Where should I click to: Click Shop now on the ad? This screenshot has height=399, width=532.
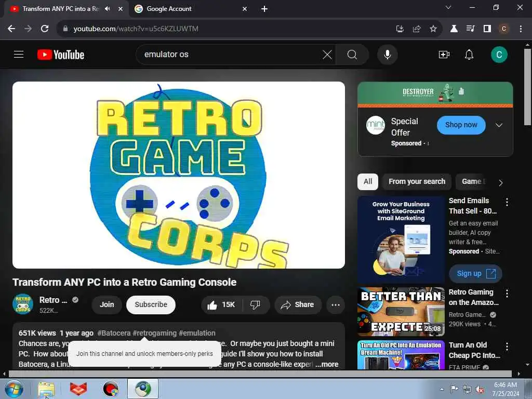click(x=461, y=125)
